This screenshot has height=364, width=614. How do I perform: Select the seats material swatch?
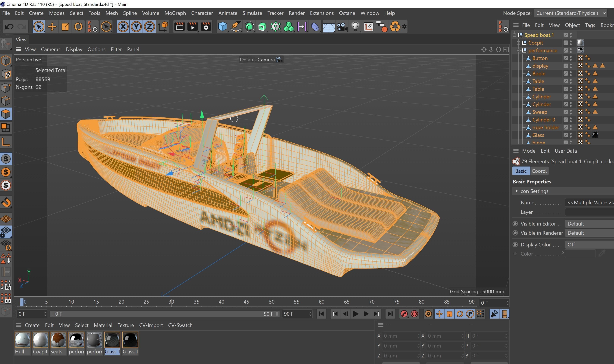[58, 340]
